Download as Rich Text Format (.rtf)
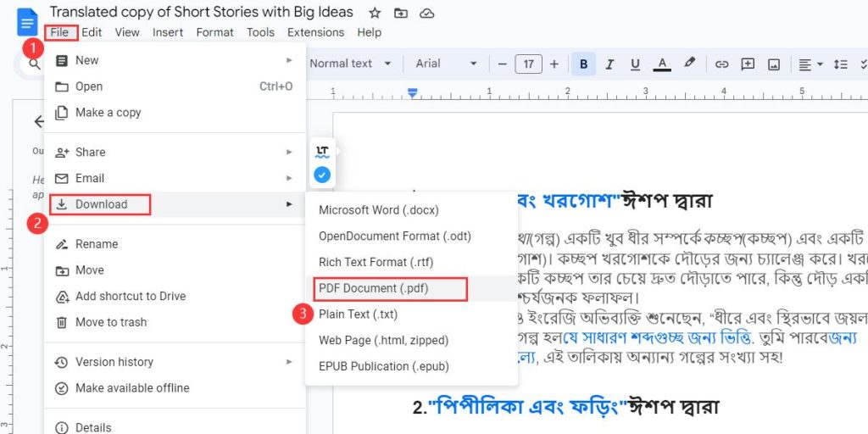Image resolution: width=868 pixels, height=434 pixels. pos(411,263)
